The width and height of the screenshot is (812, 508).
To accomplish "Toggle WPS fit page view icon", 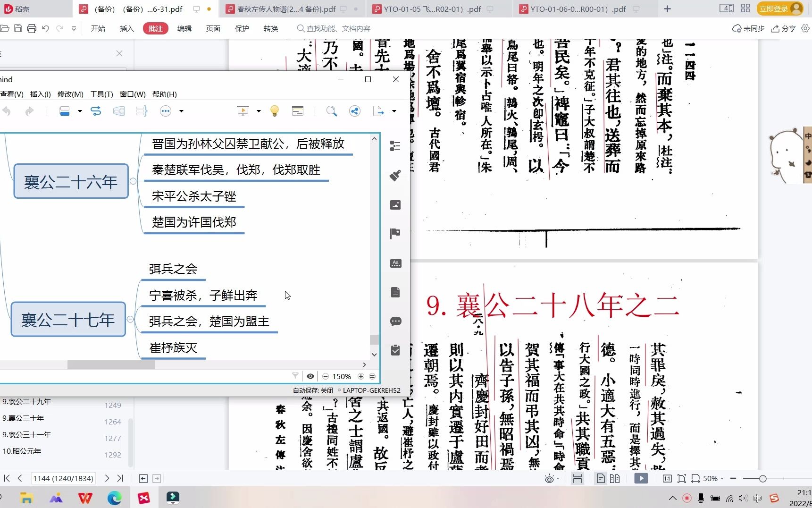I will (682, 479).
